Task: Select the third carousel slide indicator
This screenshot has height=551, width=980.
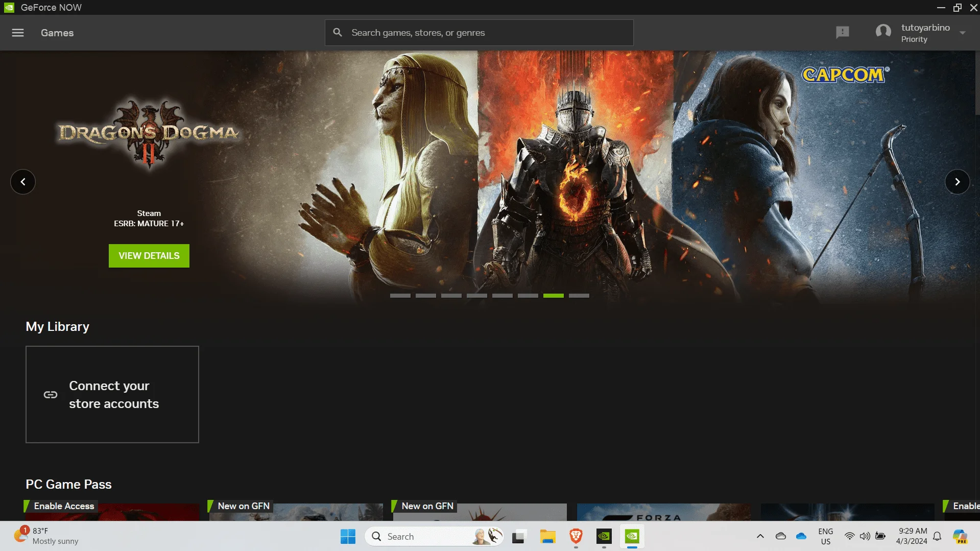Action: [x=451, y=296]
